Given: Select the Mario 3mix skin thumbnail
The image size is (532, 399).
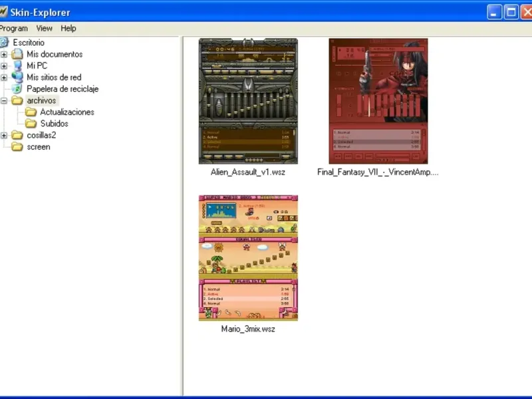Looking at the screenshot, I should click(x=248, y=258).
